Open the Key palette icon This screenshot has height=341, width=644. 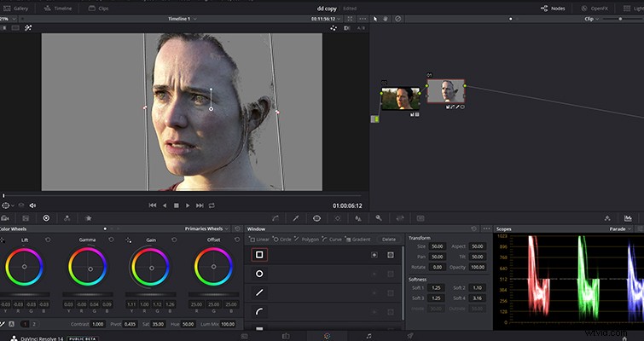[x=379, y=218]
